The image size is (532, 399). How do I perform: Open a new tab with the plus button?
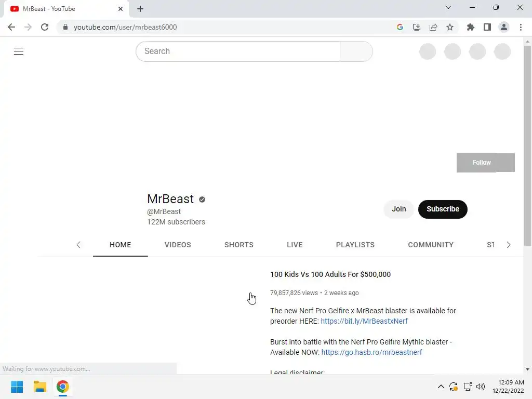click(140, 9)
